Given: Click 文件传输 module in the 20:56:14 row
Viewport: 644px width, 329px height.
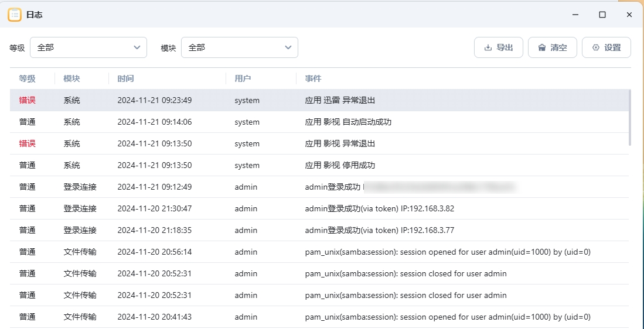Looking at the screenshot, I should coord(80,252).
